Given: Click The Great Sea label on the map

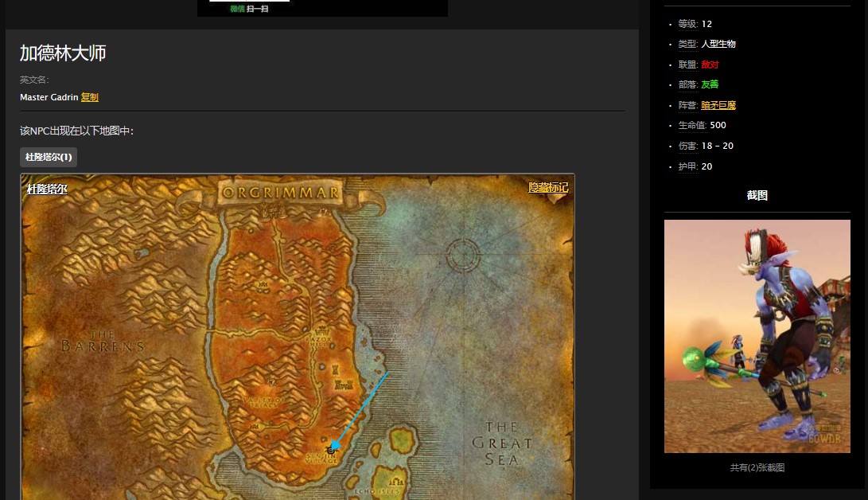Looking at the screenshot, I should pos(502,443).
